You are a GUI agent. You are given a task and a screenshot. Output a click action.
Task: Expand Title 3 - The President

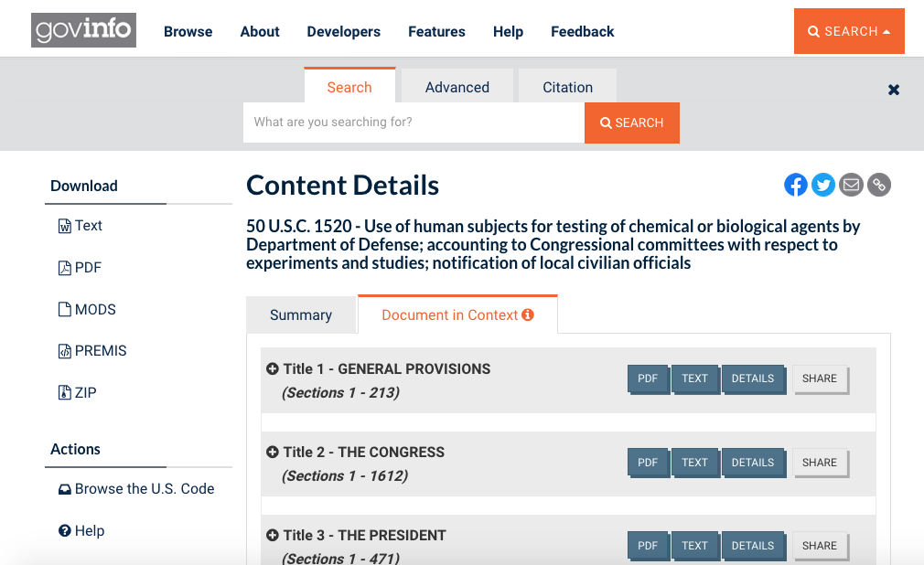(x=273, y=536)
